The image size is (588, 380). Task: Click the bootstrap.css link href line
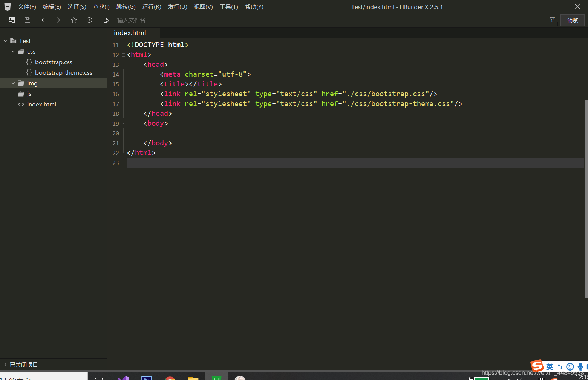click(299, 94)
